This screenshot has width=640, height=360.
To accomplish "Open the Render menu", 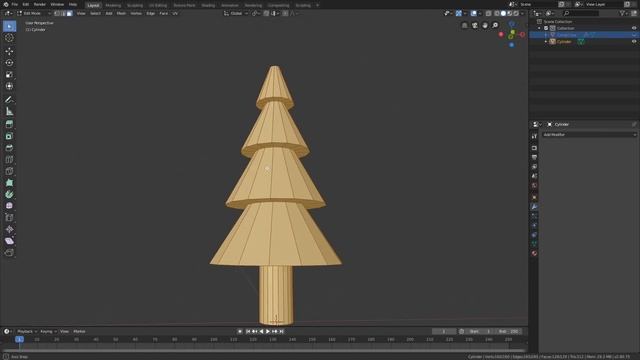I will (40, 4).
